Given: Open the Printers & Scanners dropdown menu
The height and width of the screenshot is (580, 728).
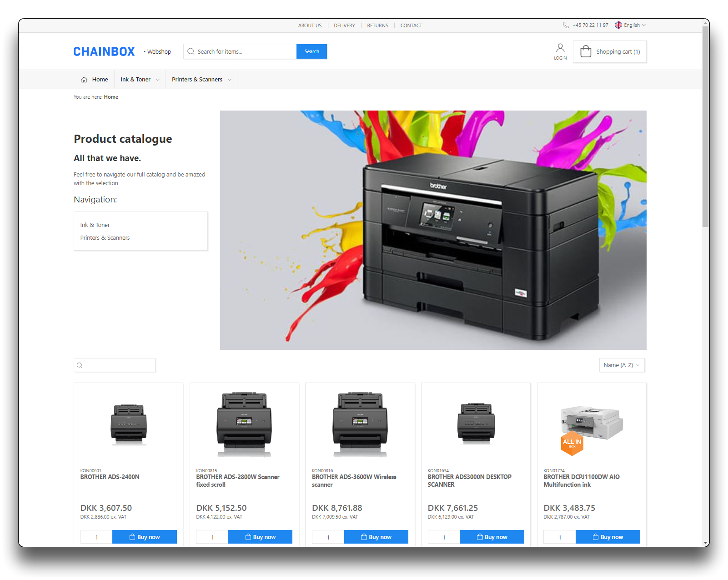Looking at the screenshot, I should [201, 80].
